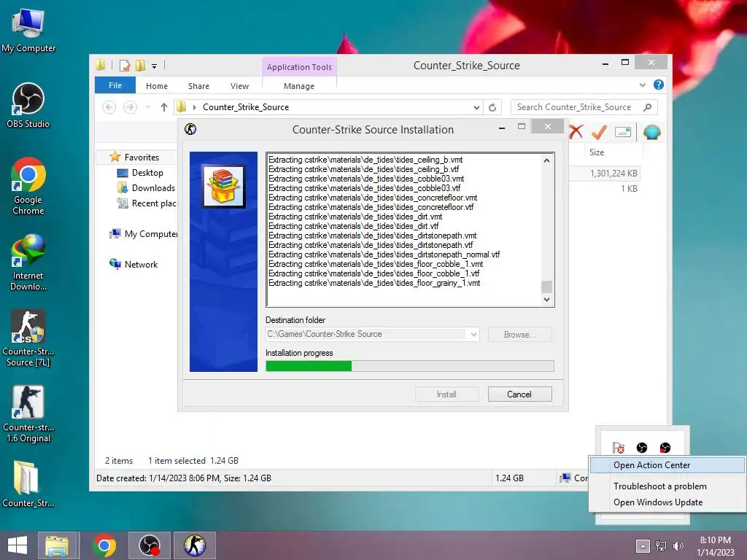Screen dimensions: 747x560
Task: Open the File tab in Explorer
Action: (x=115, y=85)
